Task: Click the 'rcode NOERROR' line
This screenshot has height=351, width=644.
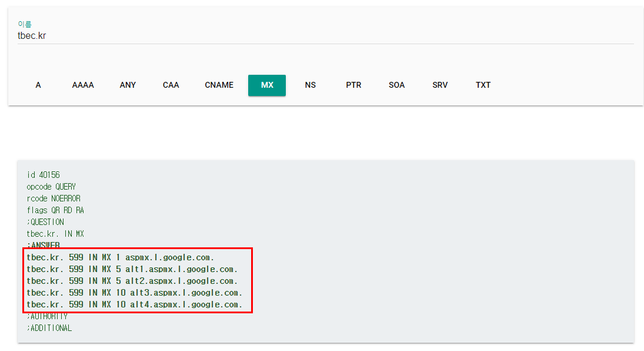Action: click(54, 198)
